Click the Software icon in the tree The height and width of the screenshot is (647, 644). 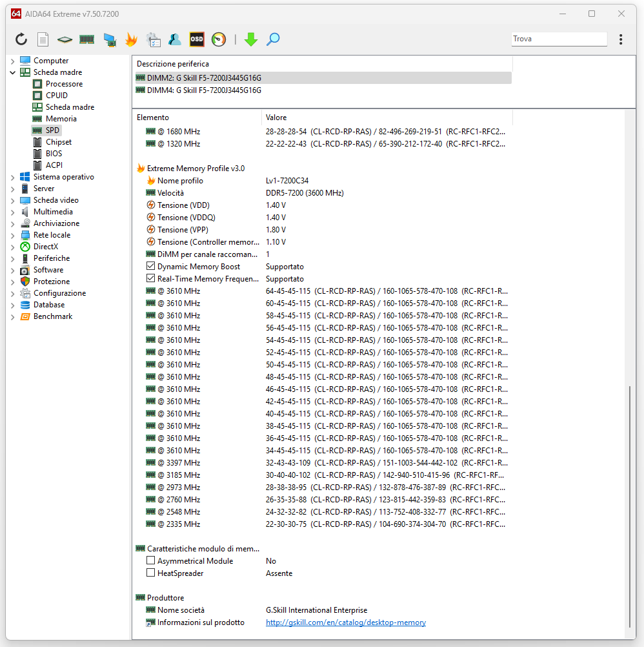click(25, 270)
